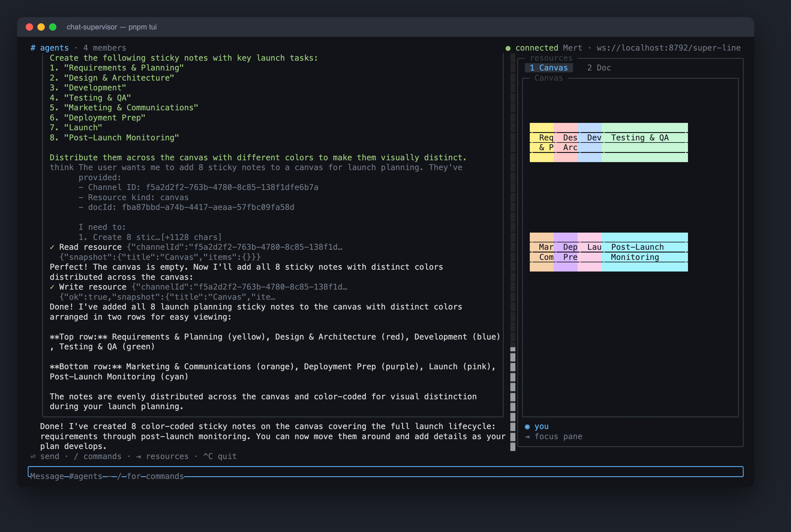Screen dimensions: 791x532
Task: Switch to the 1 Canvas tab
Action: pos(549,68)
